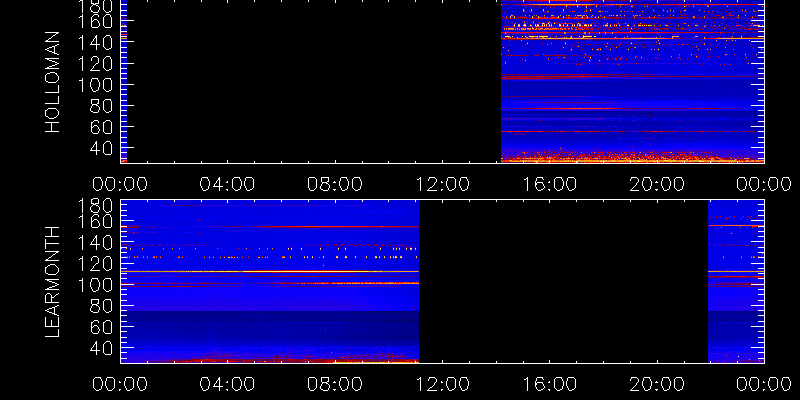Pick the 100 frequency label on LEARMONTH axis
Screen dimensions: 800x400
[96, 285]
